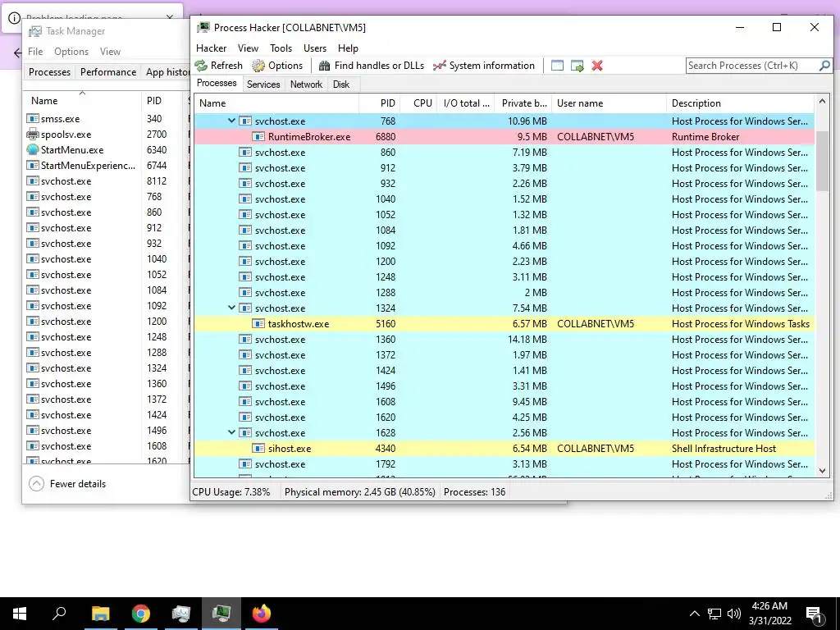Sort by CPU column header
Viewport: 840px width, 630px height.
click(x=419, y=103)
